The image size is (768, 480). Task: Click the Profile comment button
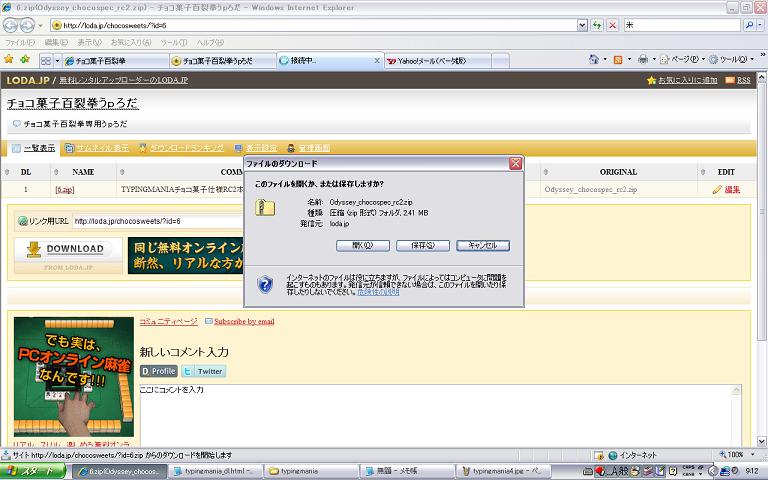(x=159, y=371)
